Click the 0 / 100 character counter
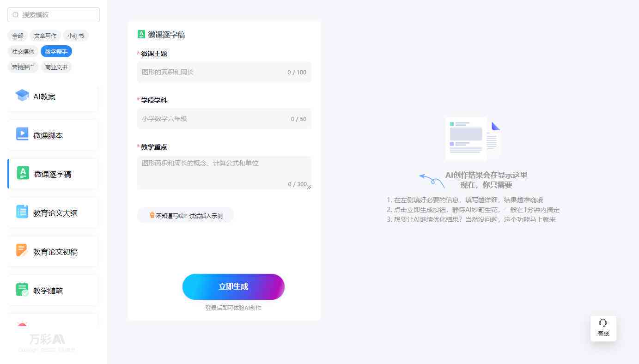 [297, 73]
